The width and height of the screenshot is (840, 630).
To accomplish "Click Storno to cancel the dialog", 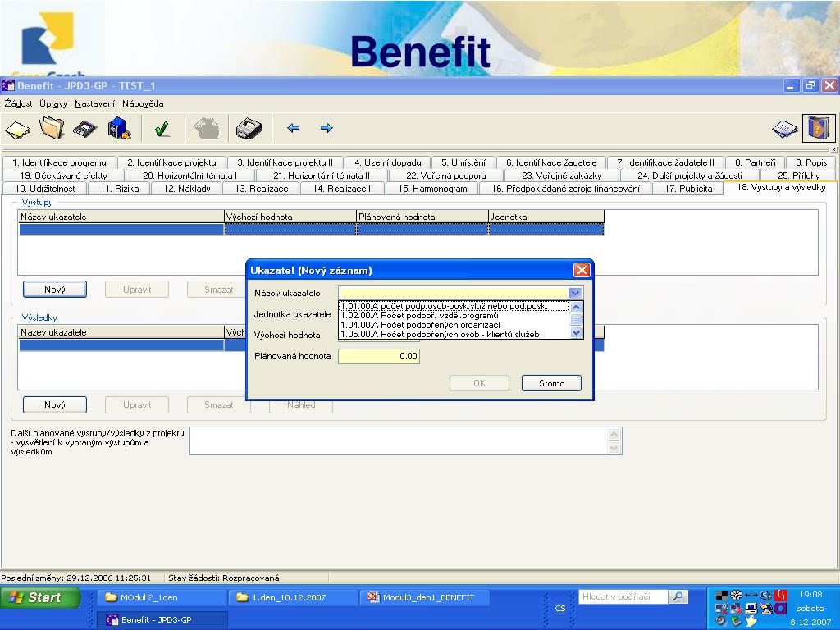I will pos(551,383).
